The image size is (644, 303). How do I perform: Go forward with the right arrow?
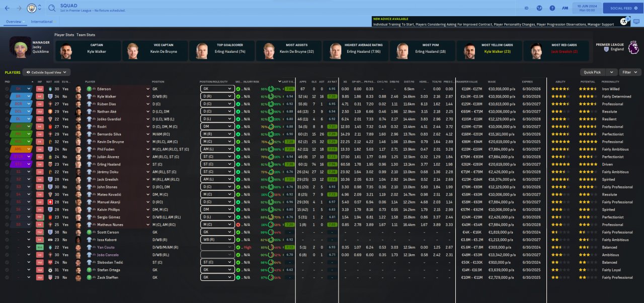point(19,8)
